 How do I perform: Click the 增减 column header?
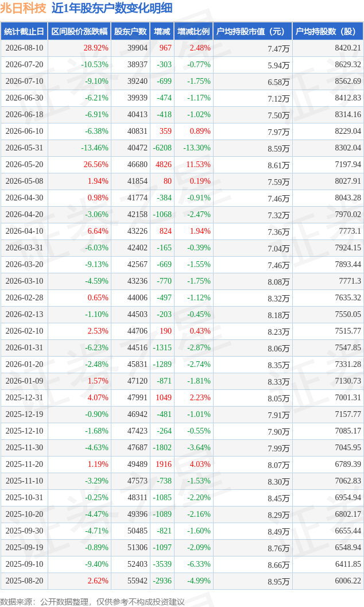162,32
